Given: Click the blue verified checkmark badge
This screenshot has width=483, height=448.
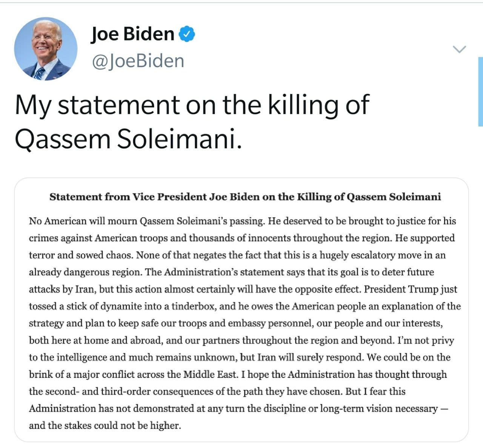Looking at the screenshot, I should click(x=186, y=34).
